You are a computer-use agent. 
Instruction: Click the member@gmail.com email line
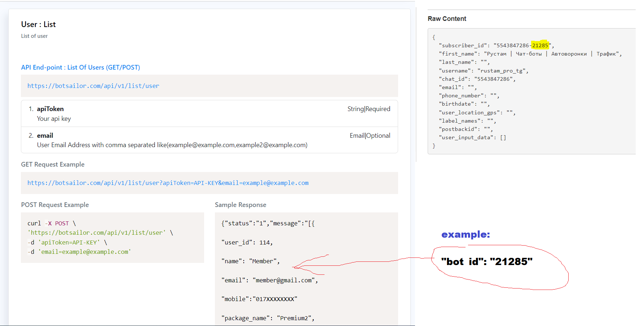[x=270, y=280]
